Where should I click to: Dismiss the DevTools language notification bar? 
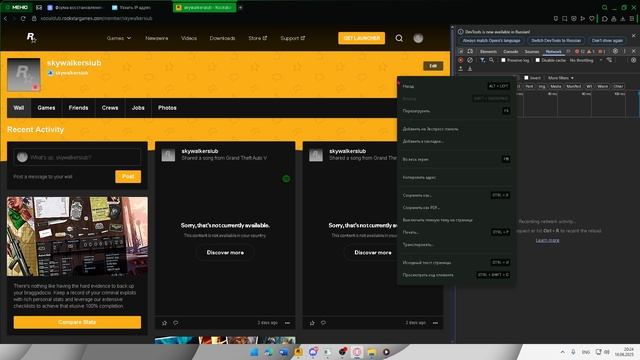[633, 36]
